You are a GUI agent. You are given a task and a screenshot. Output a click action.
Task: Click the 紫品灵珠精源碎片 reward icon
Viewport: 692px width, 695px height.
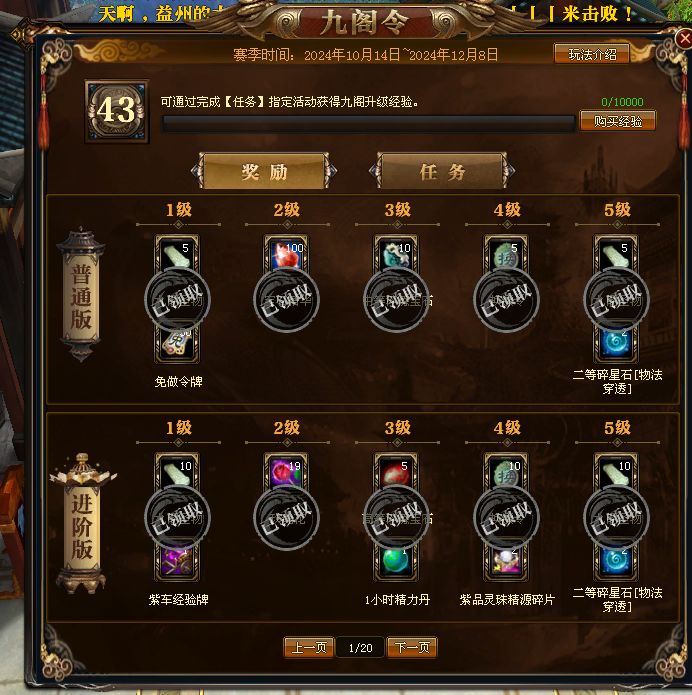[506, 561]
